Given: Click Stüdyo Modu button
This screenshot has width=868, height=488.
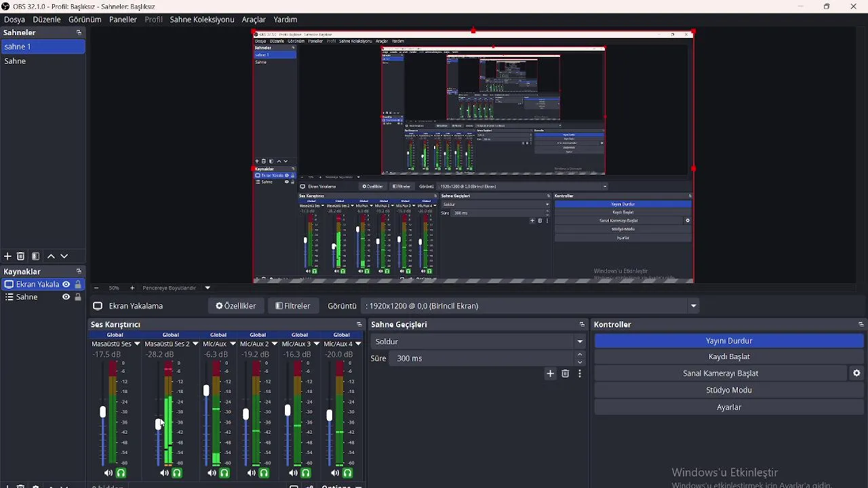Looking at the screenshot, I should [x=730, y=390].
